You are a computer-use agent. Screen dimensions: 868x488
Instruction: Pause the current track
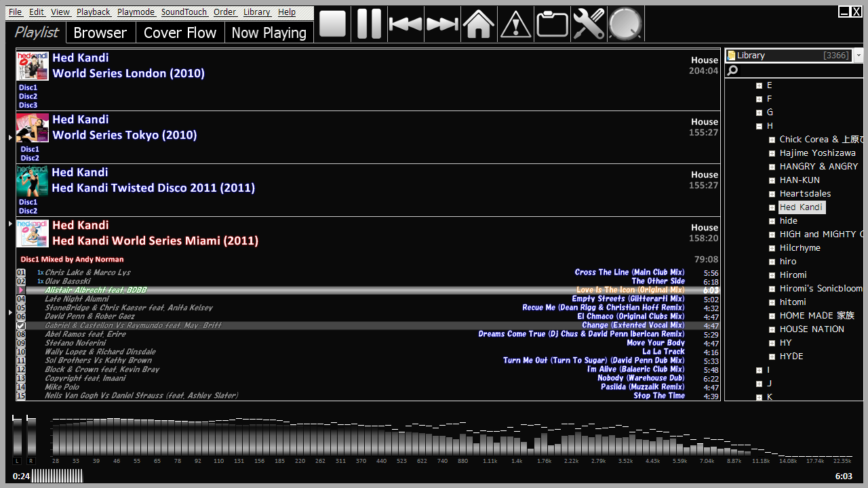coord(369,24)
